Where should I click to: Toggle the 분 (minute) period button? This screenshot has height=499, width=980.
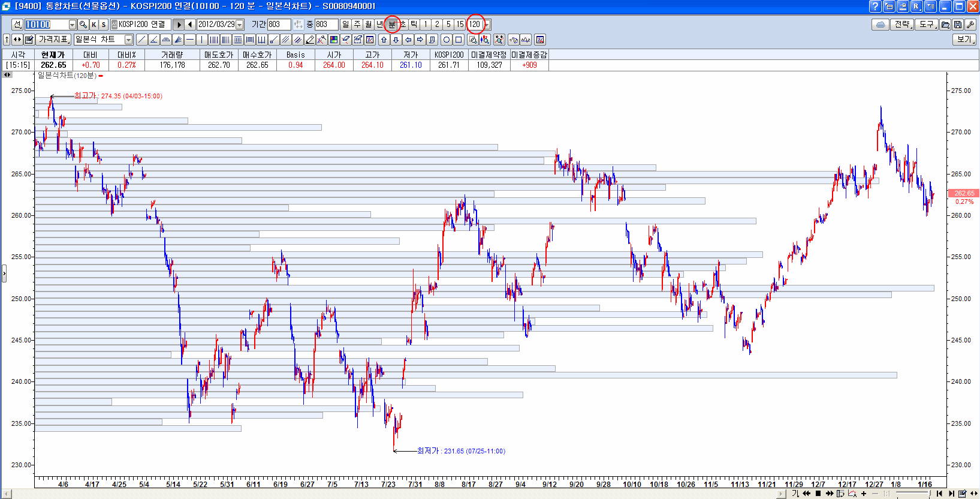[392, 25]
